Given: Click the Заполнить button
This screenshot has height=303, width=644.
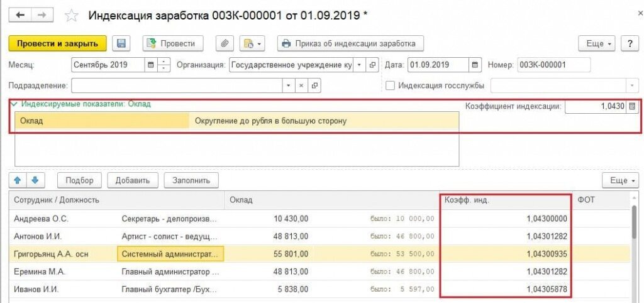Looking at the screenshot, I should (x=191, y=180).
